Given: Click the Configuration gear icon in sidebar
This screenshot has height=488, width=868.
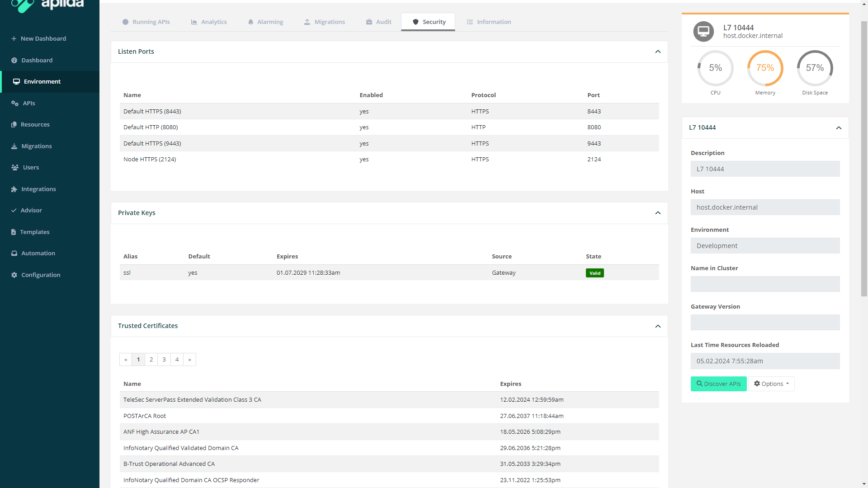Looking at the screenshot, I should coord(14,275).
